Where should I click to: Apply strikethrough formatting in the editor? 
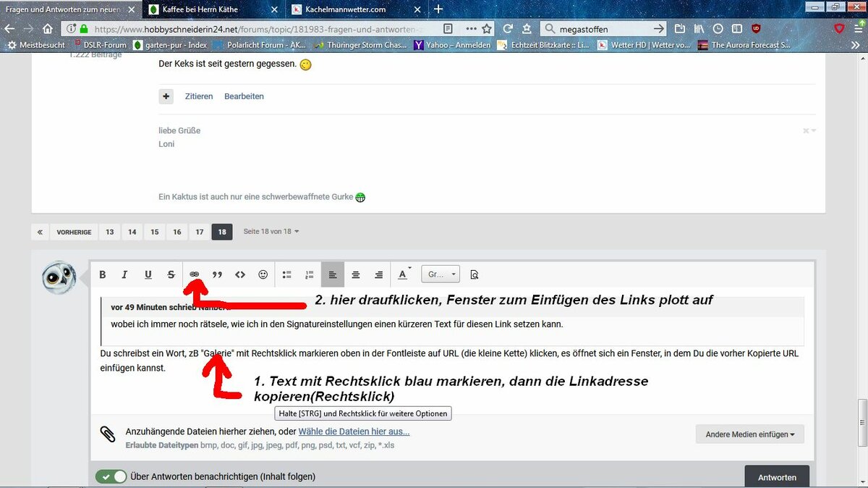[x=171, y=274]
